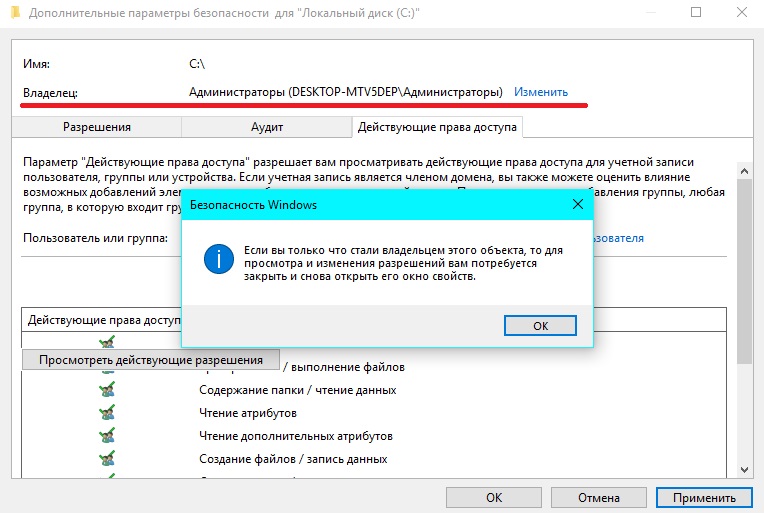Click the "Отмена" button
764x513 pixels.
(x=598, y=497)
